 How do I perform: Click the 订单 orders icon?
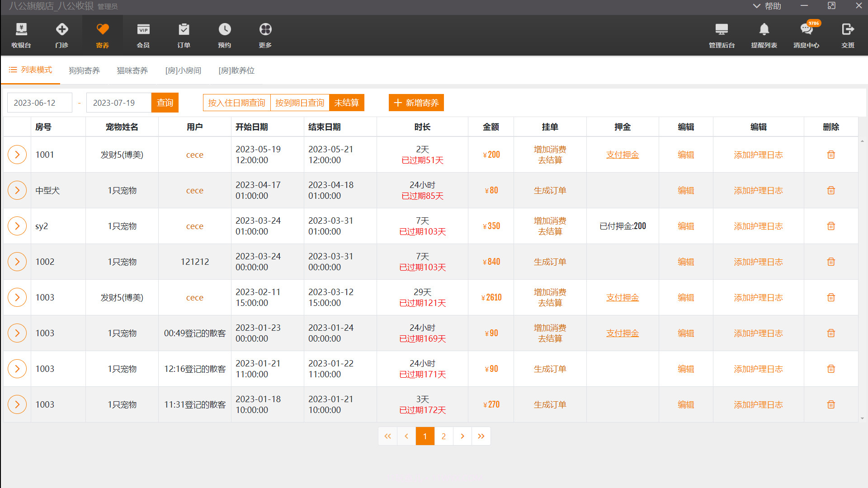point(184,35)
